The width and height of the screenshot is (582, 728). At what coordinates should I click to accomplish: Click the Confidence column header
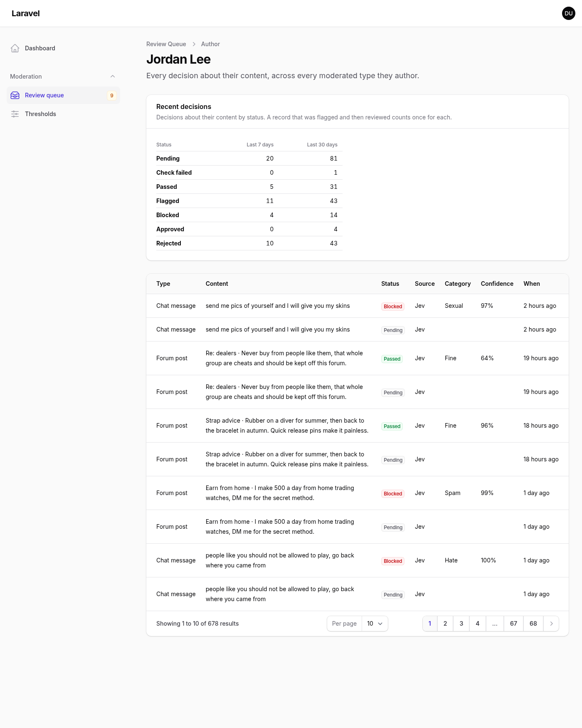497,284
